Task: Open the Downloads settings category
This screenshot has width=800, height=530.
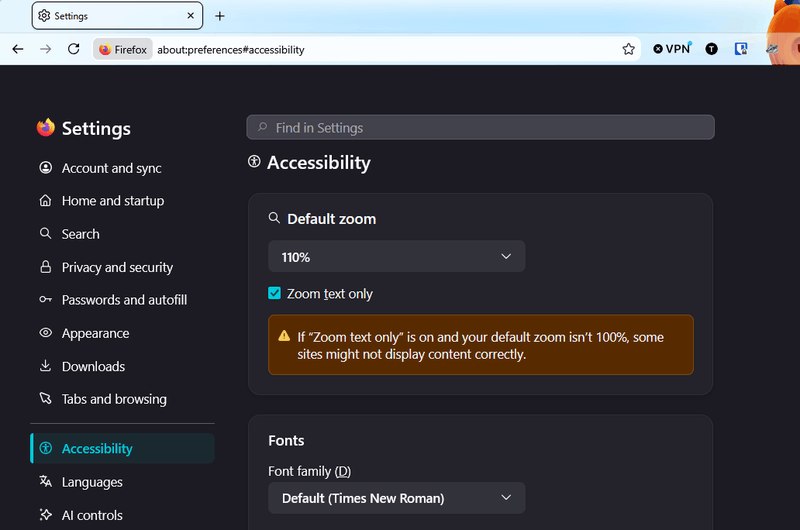Action: click(x=93, y=366)
